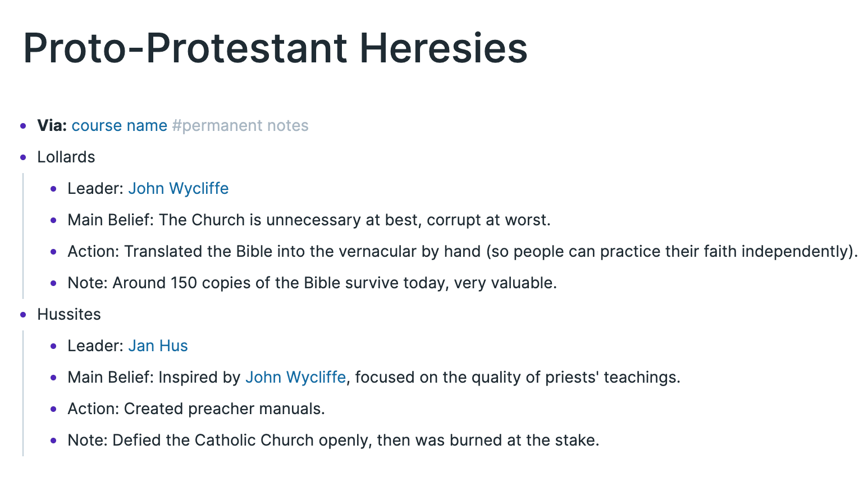Click the bullet for Leader: Jan Hus
This screenshot has width=868, height=481.
point(53,346)
